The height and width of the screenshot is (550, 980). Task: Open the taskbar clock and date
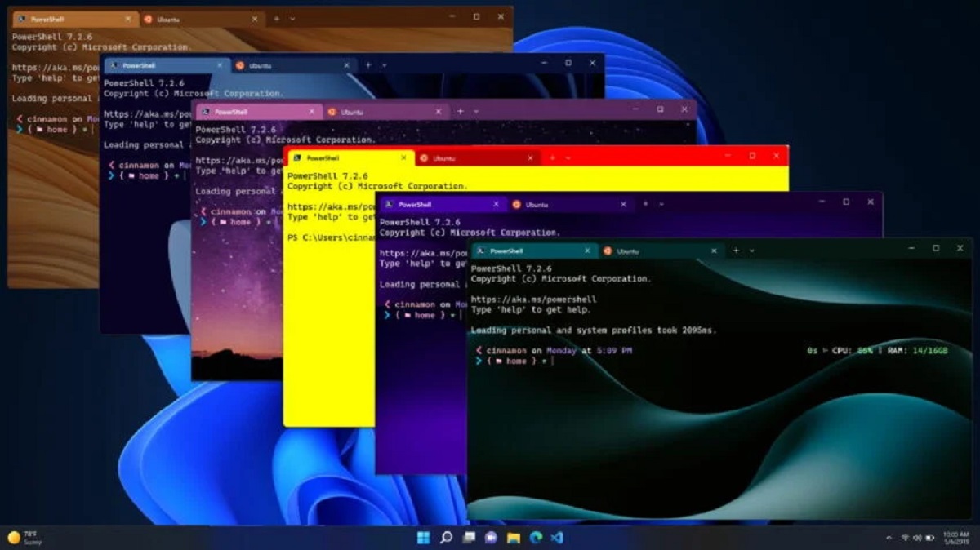955,538
